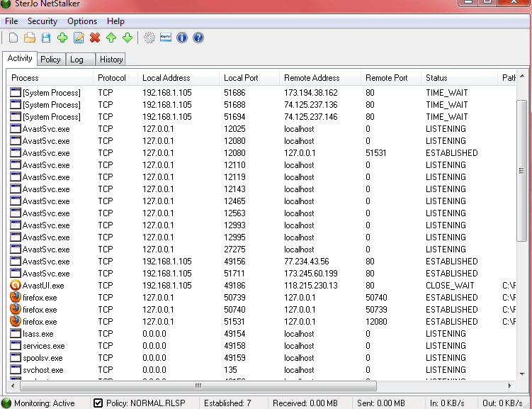Sort by the Process column header
The image size is (532, 409).
tap(50, 78)
